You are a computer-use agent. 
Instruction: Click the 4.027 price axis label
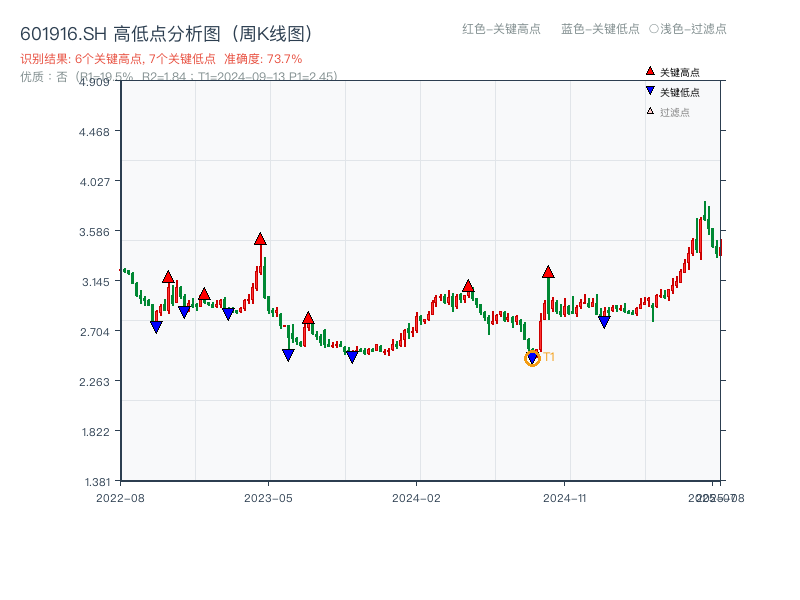[x=94, y=182]
